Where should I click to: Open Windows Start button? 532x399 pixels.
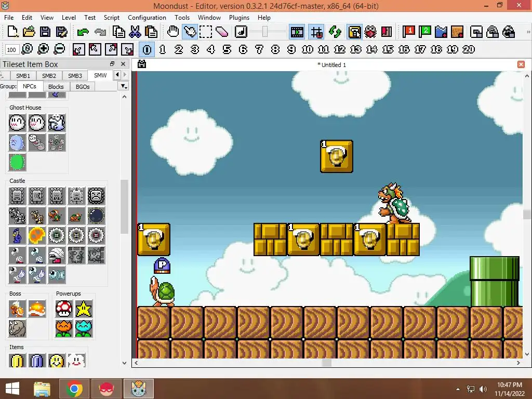(x=12, y=389)
